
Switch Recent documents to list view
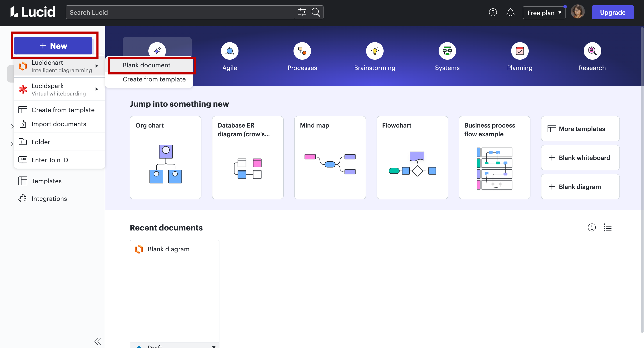(x=608, y=227)
